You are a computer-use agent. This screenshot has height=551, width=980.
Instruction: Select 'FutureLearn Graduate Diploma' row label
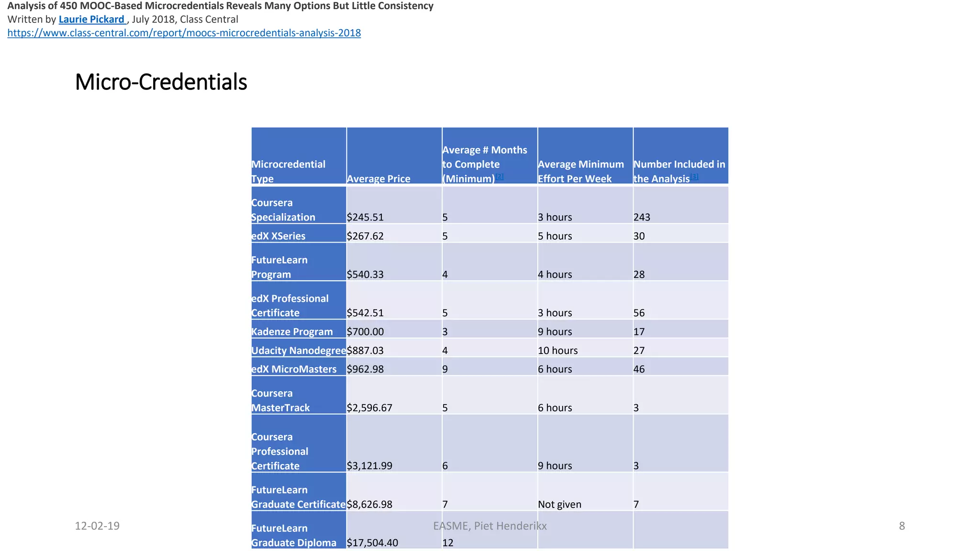coord(299,530)
